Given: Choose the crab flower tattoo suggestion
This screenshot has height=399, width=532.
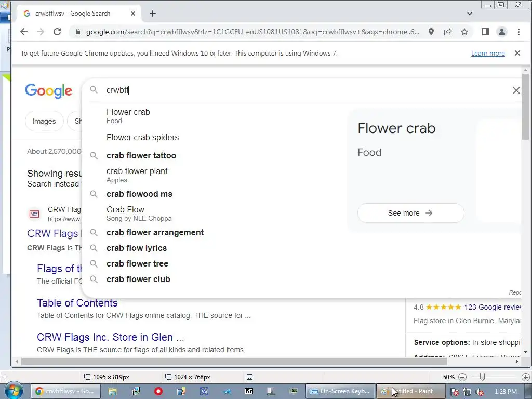Looking at the screenshot, I should 217,156.
